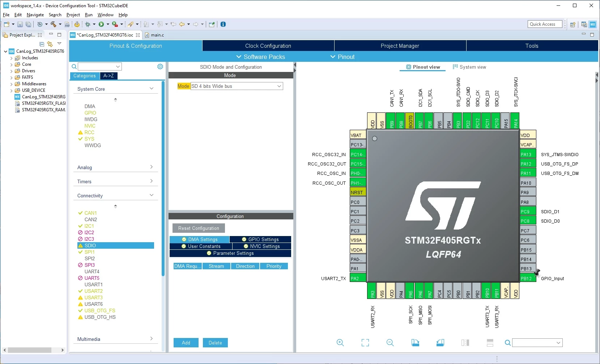The image size is (600, 364).
Task: Open the Software Packs dropdown
Action: [261, 57]
